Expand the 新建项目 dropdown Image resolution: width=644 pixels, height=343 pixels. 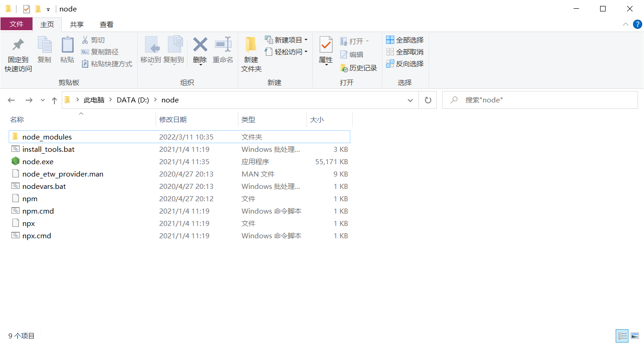tap(306, 40)
